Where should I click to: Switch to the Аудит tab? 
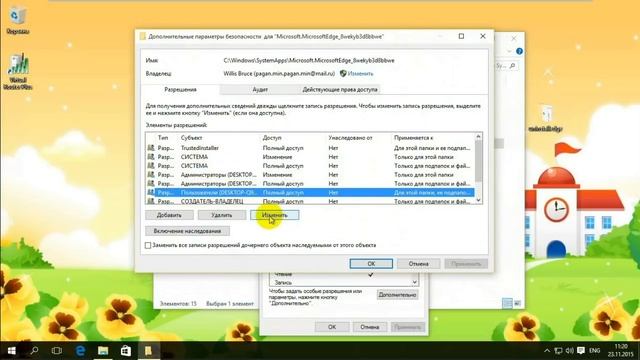pyautogui.click(x=260, y=89)
